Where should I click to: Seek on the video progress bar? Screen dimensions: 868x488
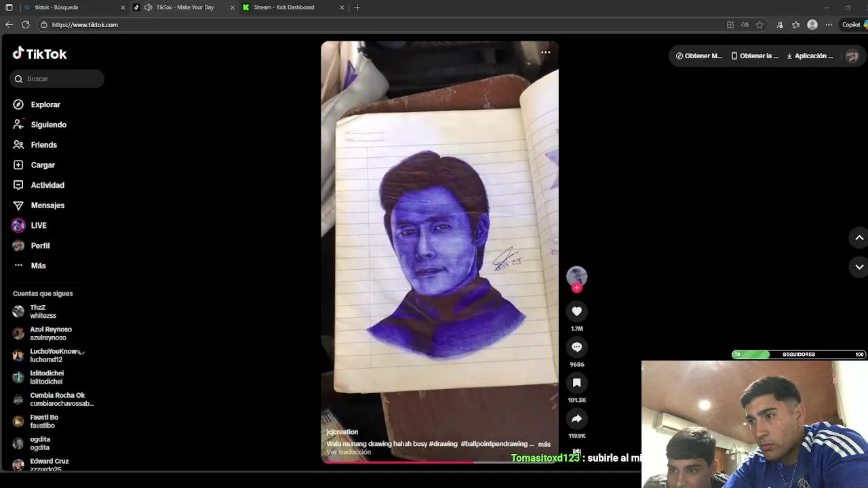(439, 462)
